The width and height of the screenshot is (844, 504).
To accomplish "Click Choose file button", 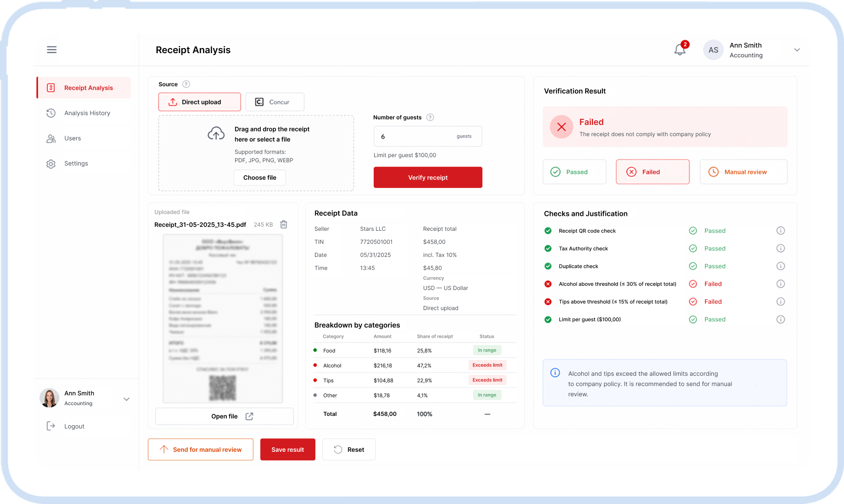I will pos(260,178).
